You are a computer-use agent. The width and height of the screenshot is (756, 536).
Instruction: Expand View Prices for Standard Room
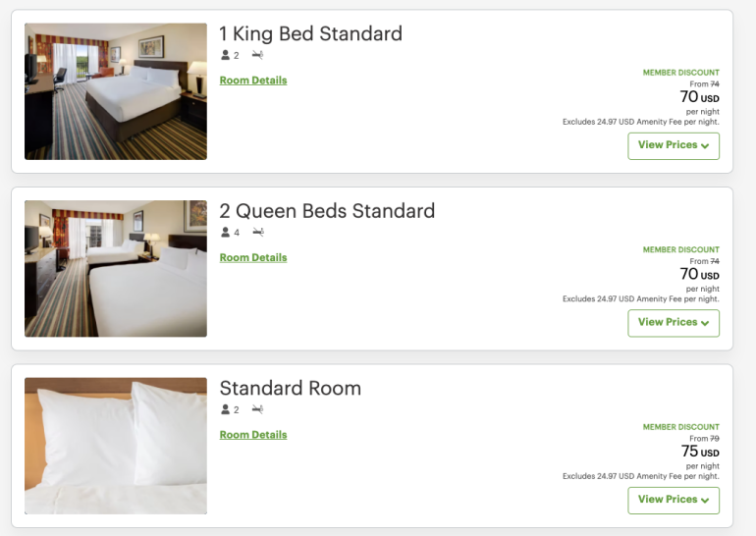click(674, 500)
